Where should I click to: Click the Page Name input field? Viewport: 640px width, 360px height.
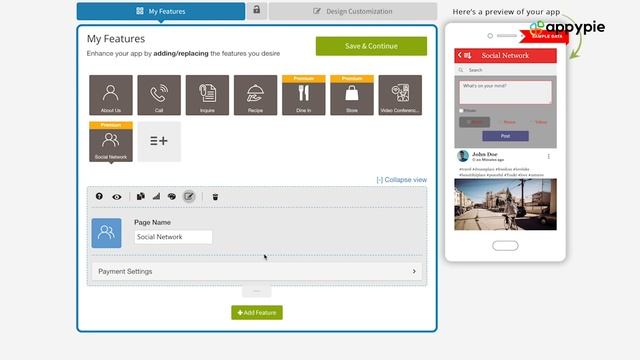[x=173, y=237]
